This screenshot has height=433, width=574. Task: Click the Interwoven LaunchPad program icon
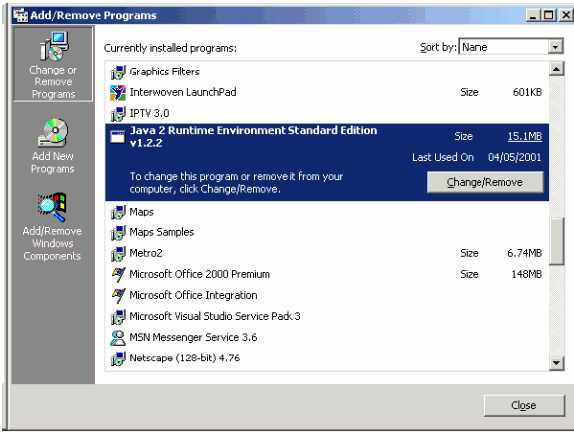point(118,92)
